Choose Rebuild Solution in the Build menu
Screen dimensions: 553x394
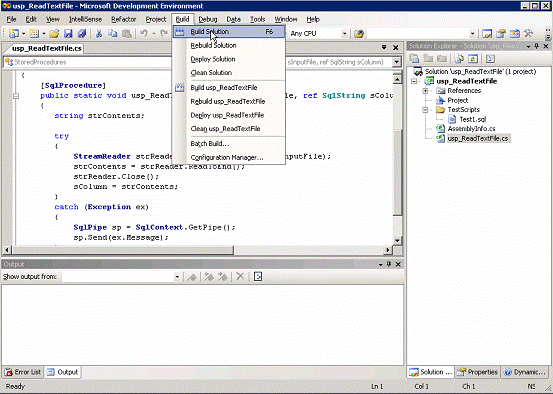point(229,46)
